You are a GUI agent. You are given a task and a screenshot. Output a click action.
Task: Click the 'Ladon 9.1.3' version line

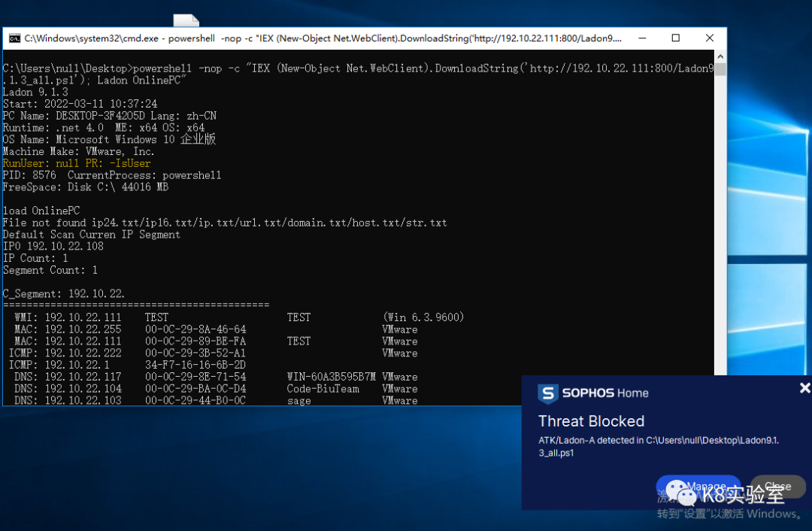point(35,93)
